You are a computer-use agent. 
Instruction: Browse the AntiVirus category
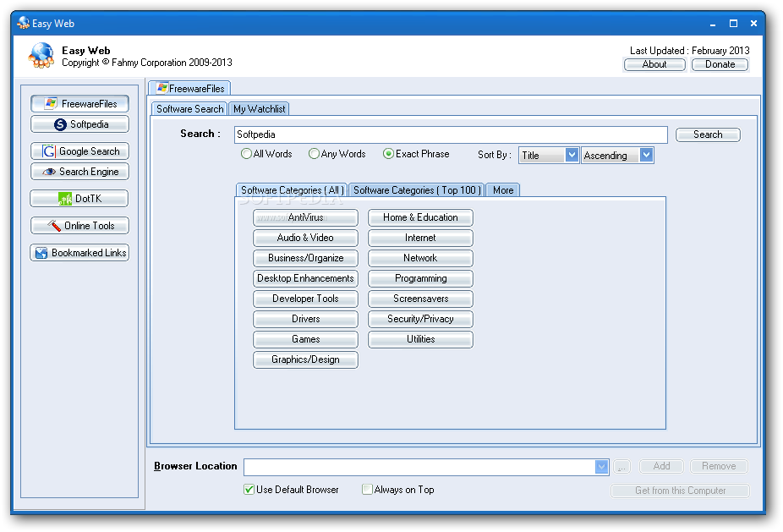tap(305, 218)
